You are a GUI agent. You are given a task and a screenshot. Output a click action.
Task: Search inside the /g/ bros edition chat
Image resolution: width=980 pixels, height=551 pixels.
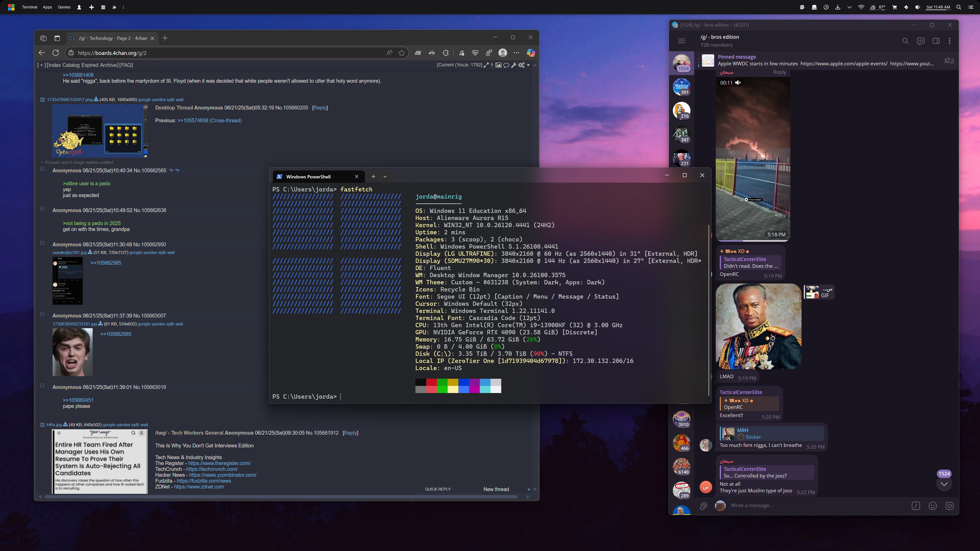[x=905, y=41]
